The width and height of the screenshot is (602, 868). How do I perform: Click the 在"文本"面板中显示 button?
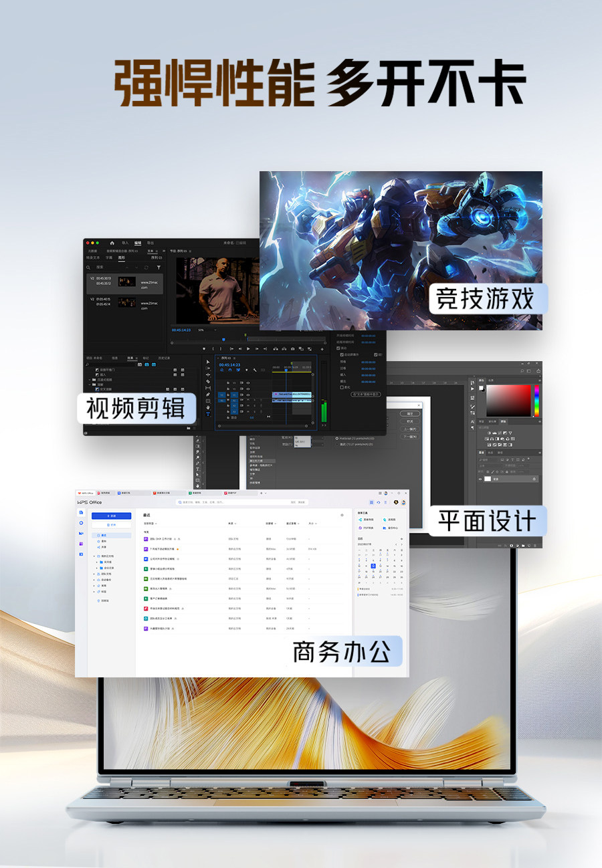(x=366, y=394)
